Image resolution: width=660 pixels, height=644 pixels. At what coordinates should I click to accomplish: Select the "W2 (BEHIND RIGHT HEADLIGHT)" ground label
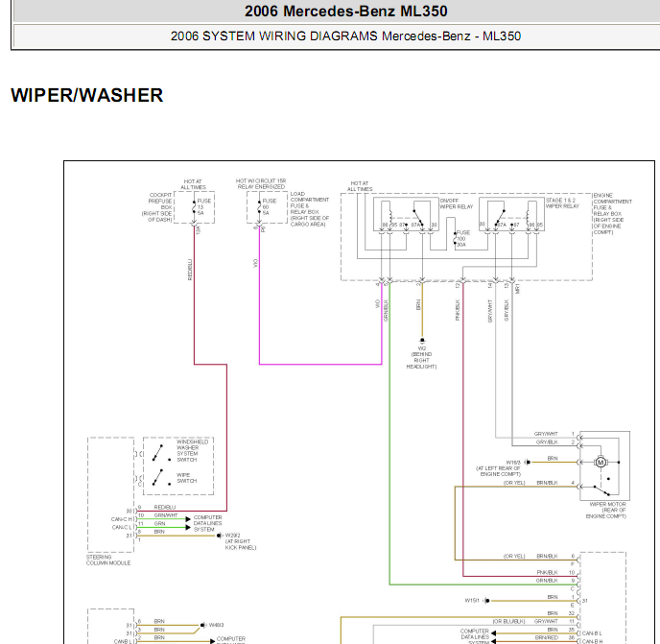point(421,358)
